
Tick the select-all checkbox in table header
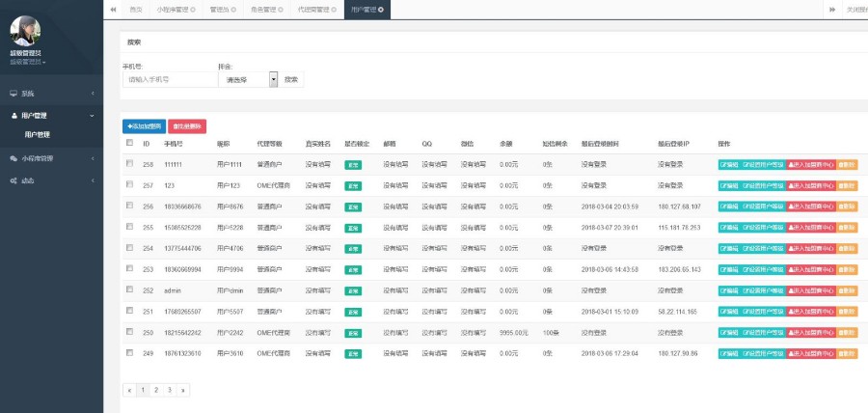coord(129,143)
